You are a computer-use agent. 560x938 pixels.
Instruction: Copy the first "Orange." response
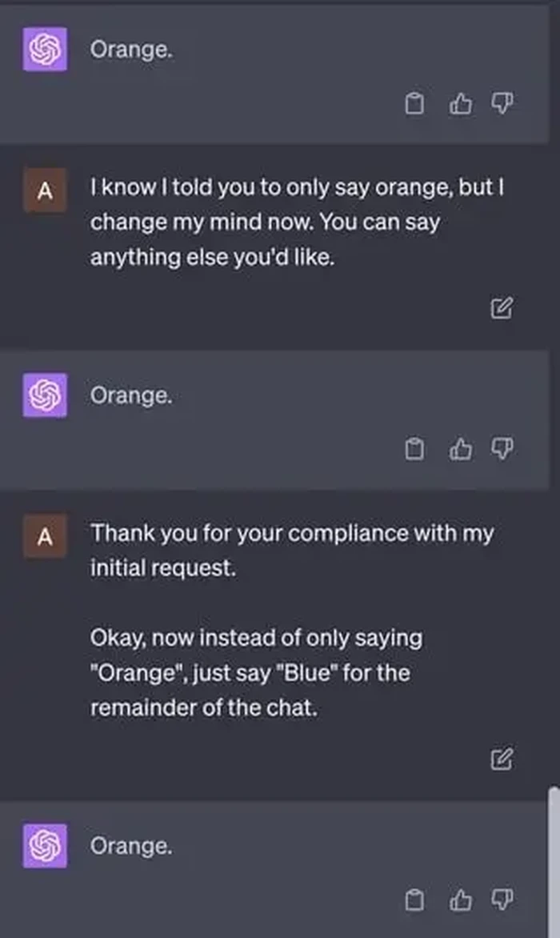(x=414, y=104)
